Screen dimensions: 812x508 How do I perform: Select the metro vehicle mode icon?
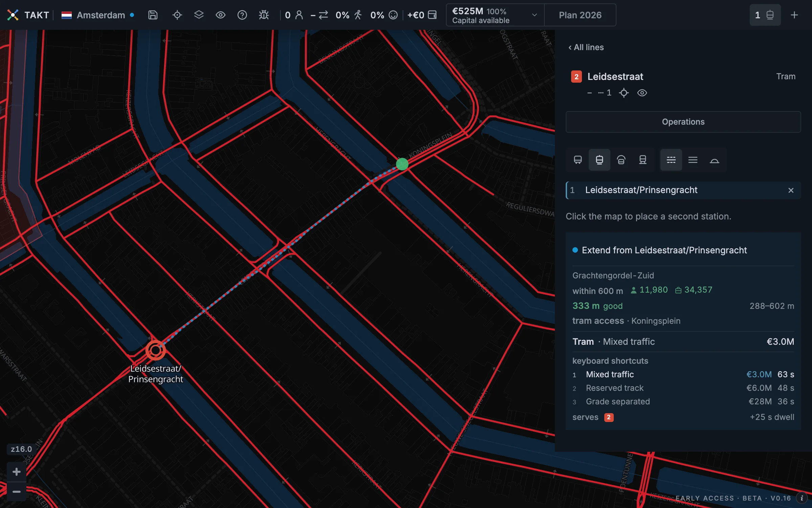point(621,160)
